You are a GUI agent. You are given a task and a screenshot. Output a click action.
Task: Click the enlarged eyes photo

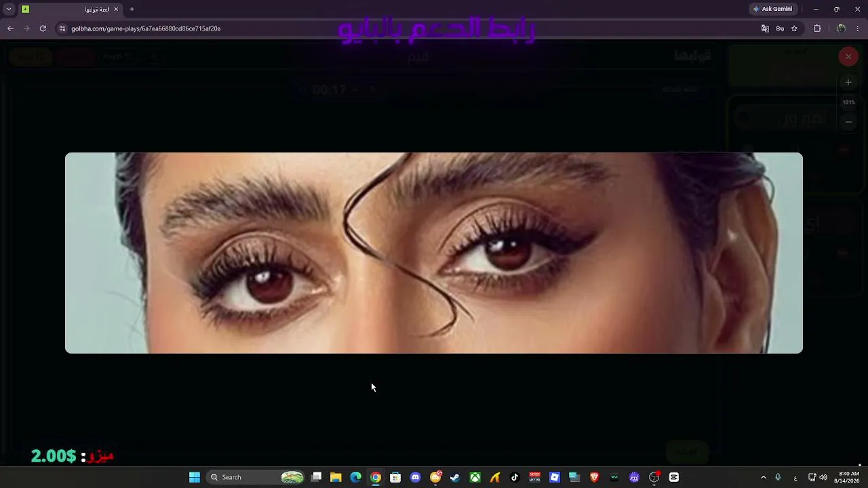(x=434, y=253)
